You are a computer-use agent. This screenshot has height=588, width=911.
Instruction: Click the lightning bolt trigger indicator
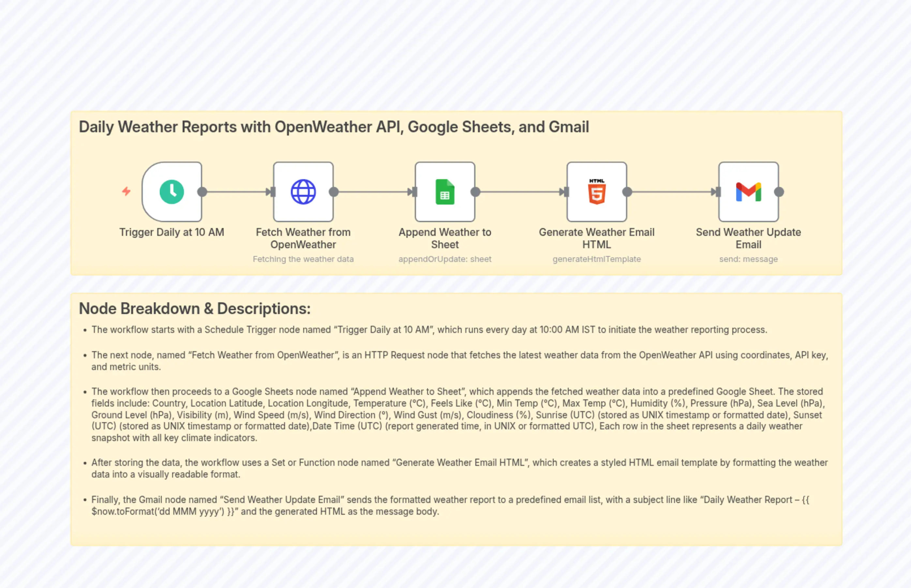[x=126, y=191]
